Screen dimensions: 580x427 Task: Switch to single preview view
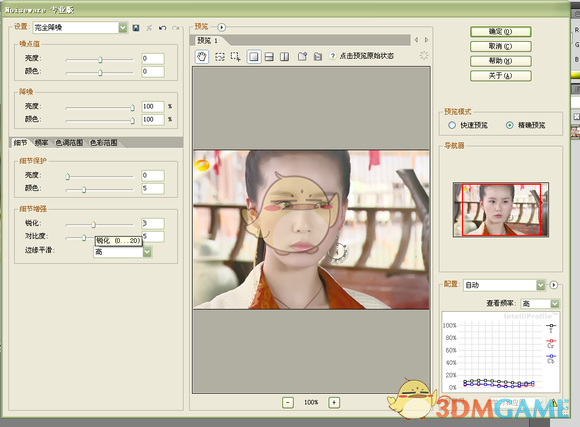[x=254, y=57]
